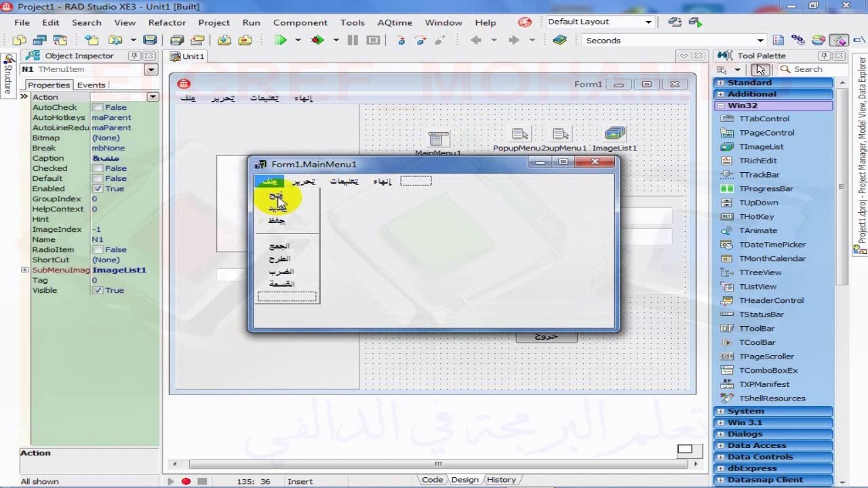Open the AQtime menu
This screenshot has height=488, width=868.
395,22
